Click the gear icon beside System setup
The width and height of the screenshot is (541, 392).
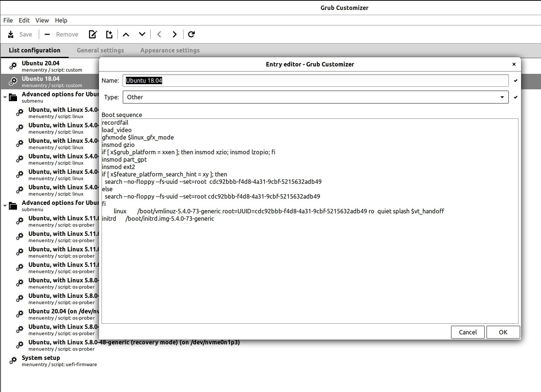[x=13, y=361]
